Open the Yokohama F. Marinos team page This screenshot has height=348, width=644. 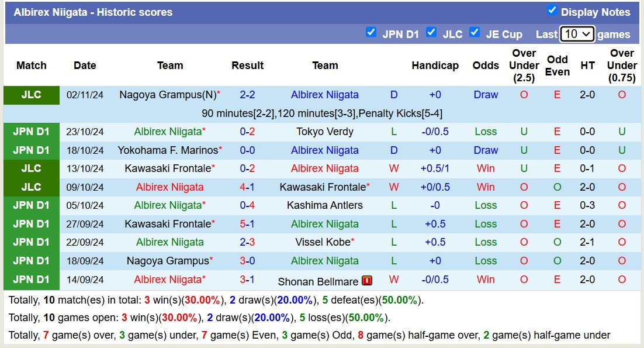pos(167,150)
